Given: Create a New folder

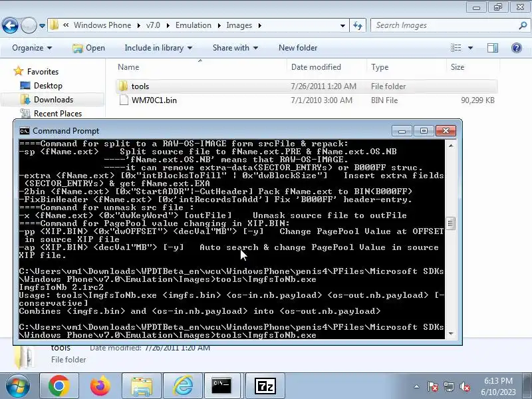Looking at the screenshot, I should [298, 48].
